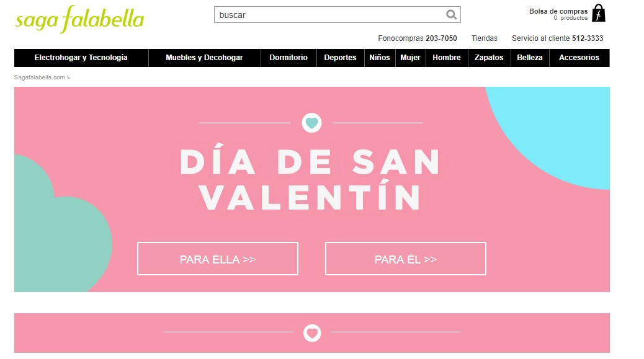This screenshot has width=644, height=359.
Task: Click the white heart icon in lower banner
Action: pos(312,333)
